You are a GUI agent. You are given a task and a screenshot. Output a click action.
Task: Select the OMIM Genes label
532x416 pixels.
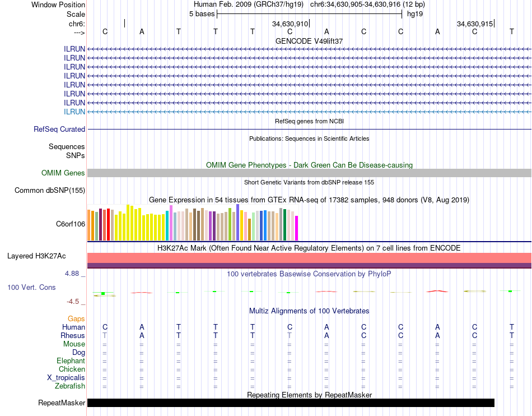coord(63,173)
